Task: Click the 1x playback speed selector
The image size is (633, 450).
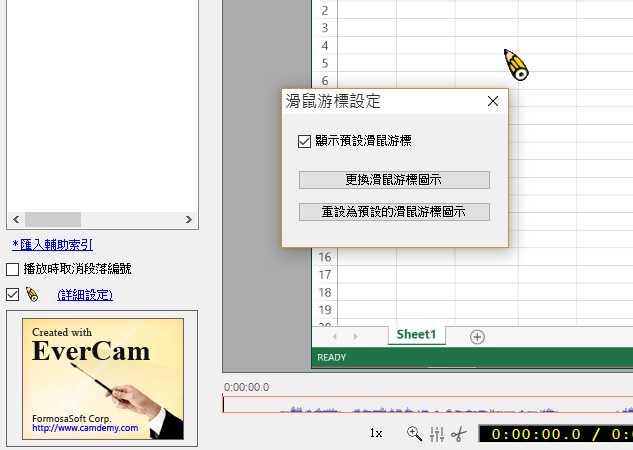Action: (376, 434)
